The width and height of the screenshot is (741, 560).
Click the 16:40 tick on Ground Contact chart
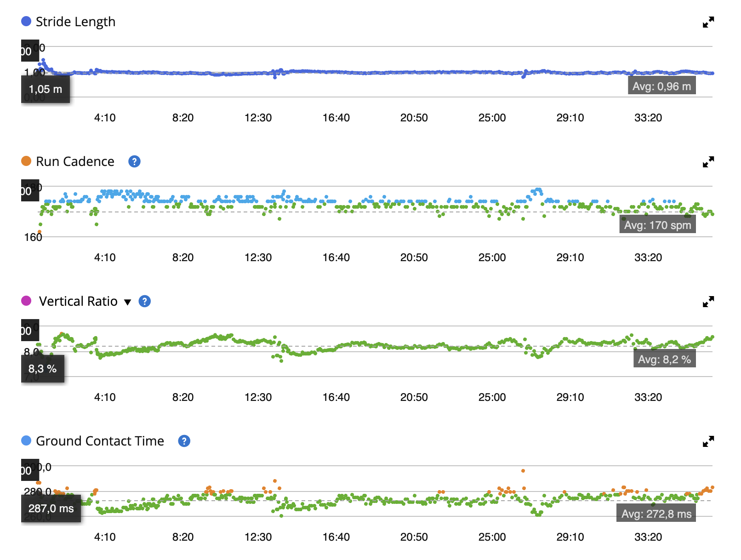[336, 537]
